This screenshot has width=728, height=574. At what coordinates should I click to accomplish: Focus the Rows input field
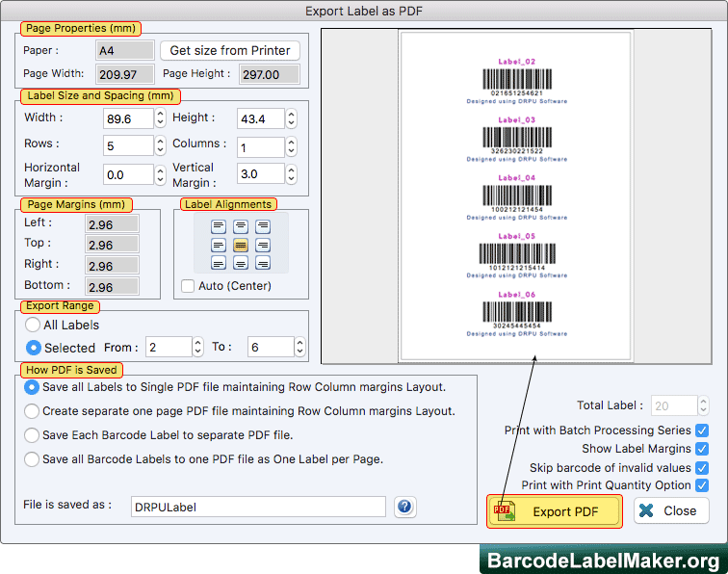(x=128, y=145)
